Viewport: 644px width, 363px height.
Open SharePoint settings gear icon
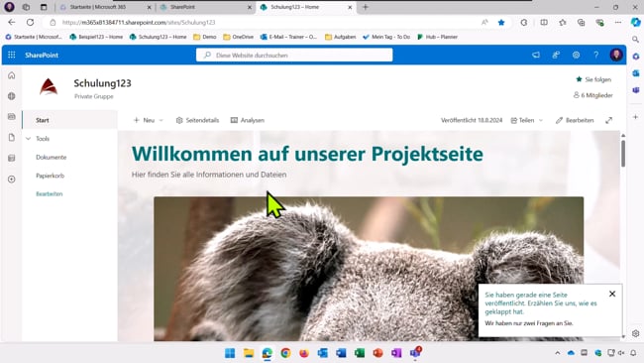(x=576, y=55)
